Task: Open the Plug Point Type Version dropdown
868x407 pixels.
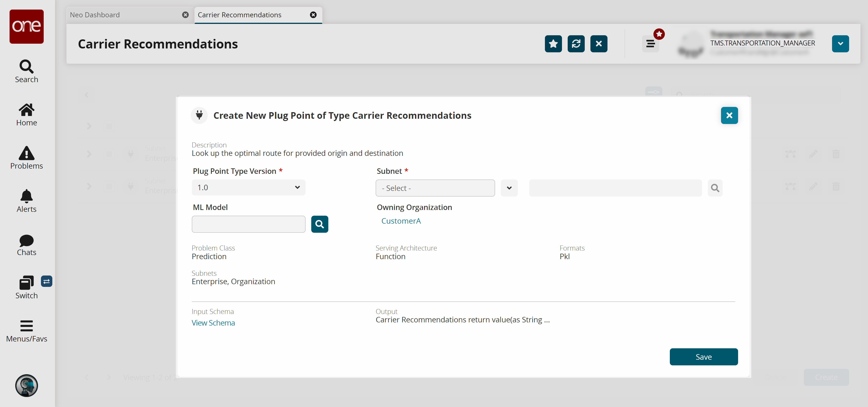Action: pos(248,188)
